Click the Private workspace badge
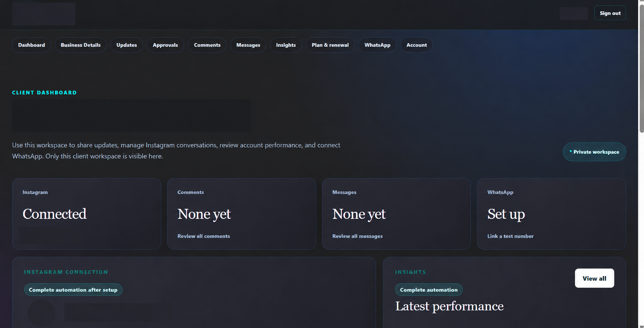Screen dimensions: 644x328 click(x=594, y=152)
